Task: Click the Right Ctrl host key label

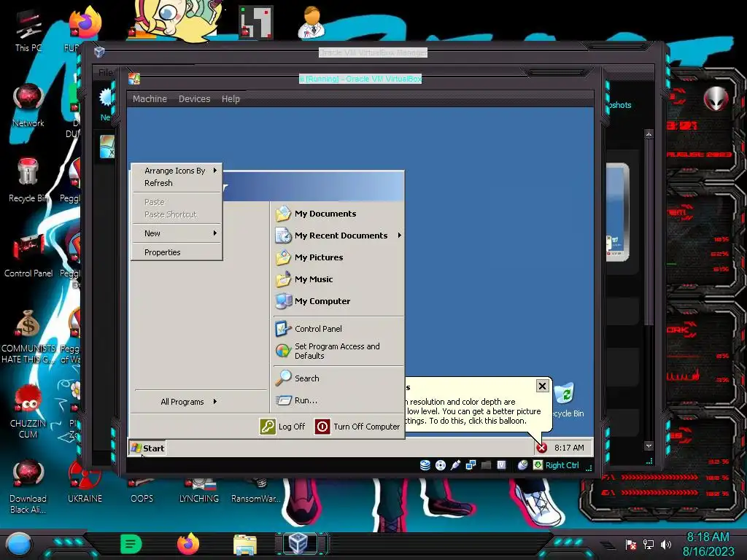Action: coord(562,465)
